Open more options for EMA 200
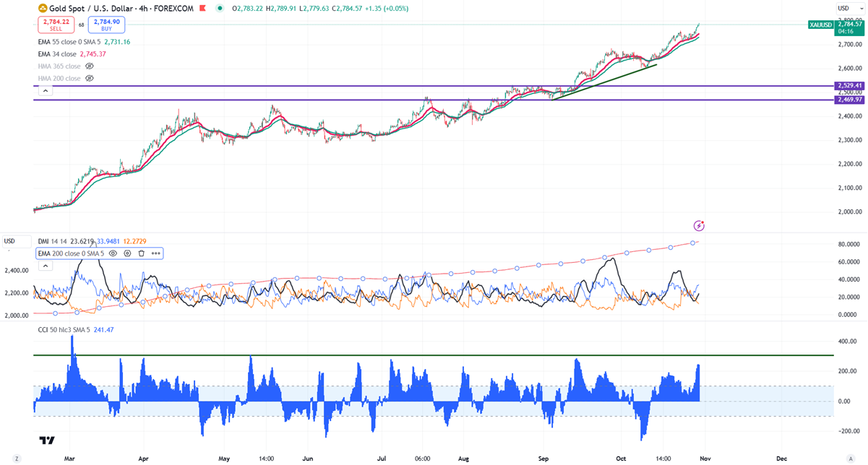Viewport: 868px width, 465px height. (x=155, y=253)
